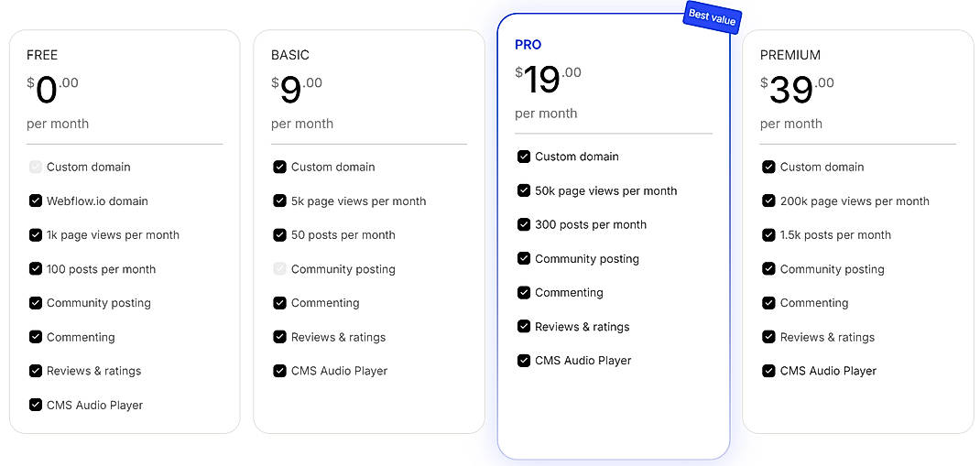Click the 1k page views per month label

[114, 235]
